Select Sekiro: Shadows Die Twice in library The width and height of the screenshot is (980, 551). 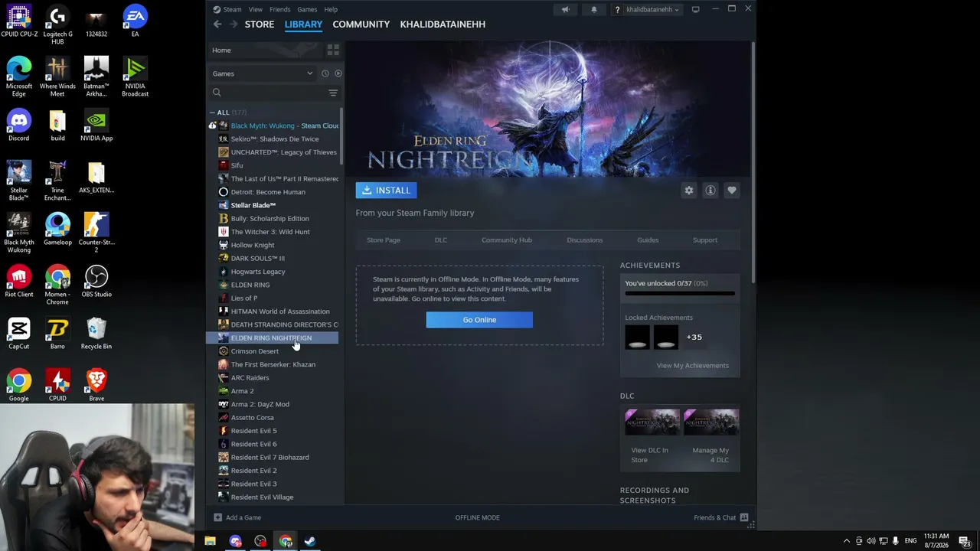[274, 139]
